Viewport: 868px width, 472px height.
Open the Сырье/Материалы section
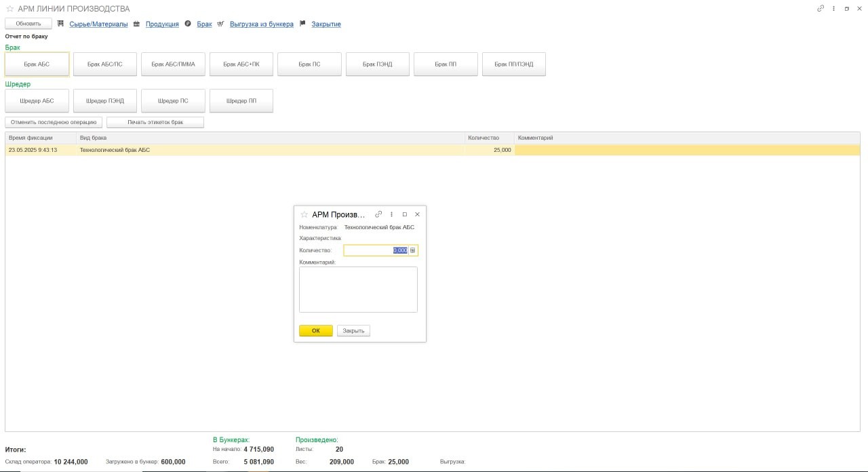(x=98, y=24)
